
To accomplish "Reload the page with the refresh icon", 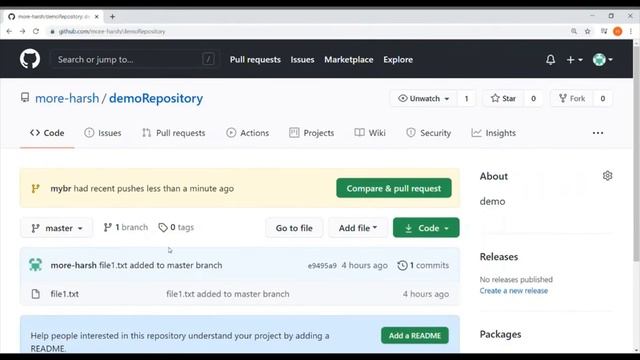I will (36, 31).
